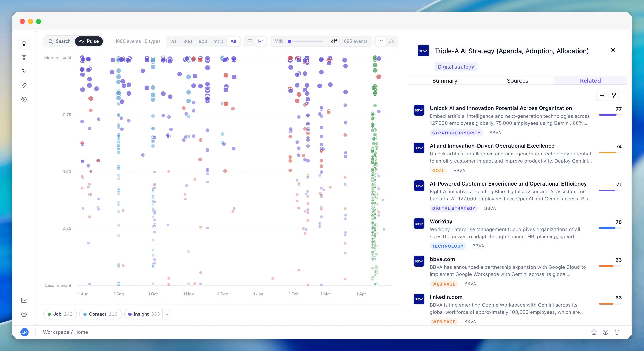Click the DIGITAL STRATEGY label tag

tap(454, 208)
